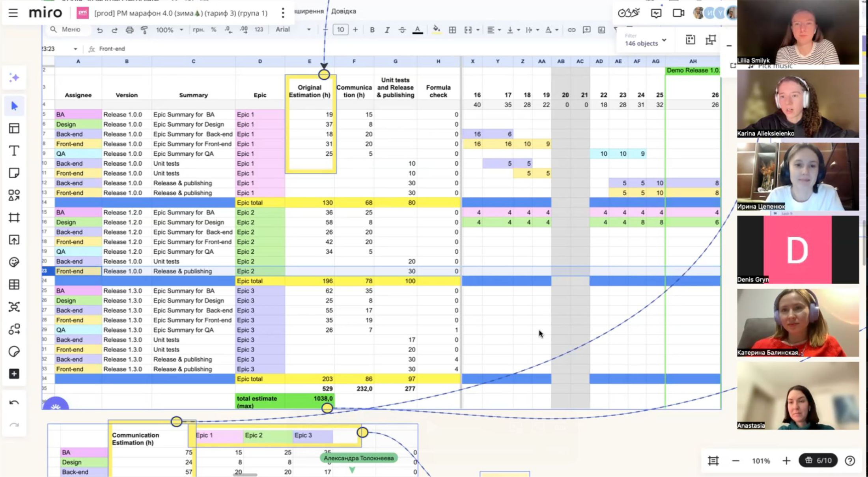Select the cursor select tool

14,106
